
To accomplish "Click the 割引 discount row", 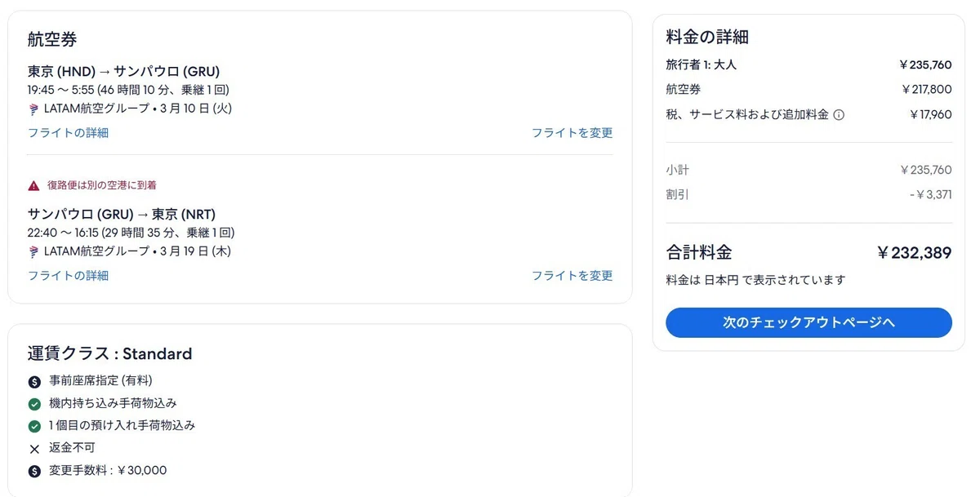I will coord(808,195).
